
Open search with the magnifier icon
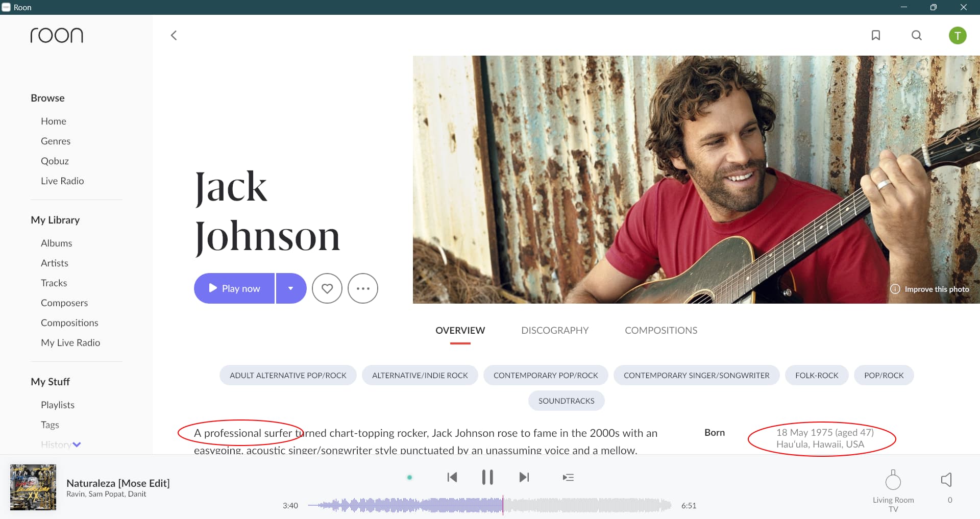(917, 35)
